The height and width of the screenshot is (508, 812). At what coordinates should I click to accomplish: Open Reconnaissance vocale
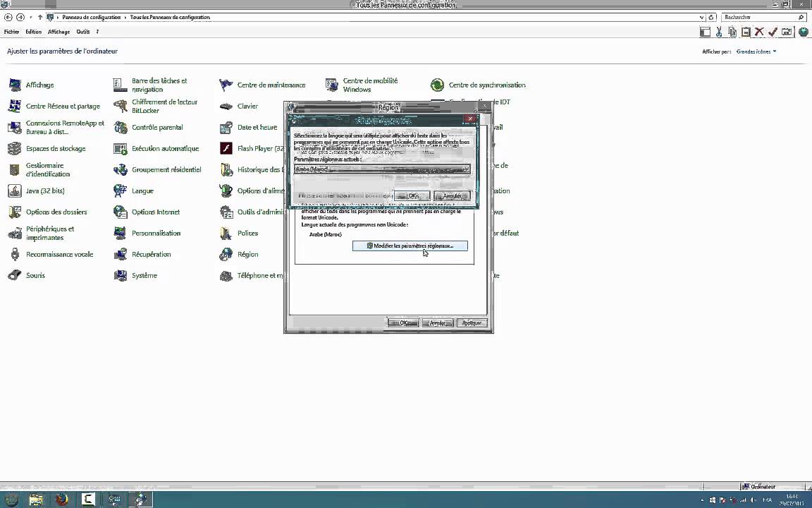coord(51,255)
